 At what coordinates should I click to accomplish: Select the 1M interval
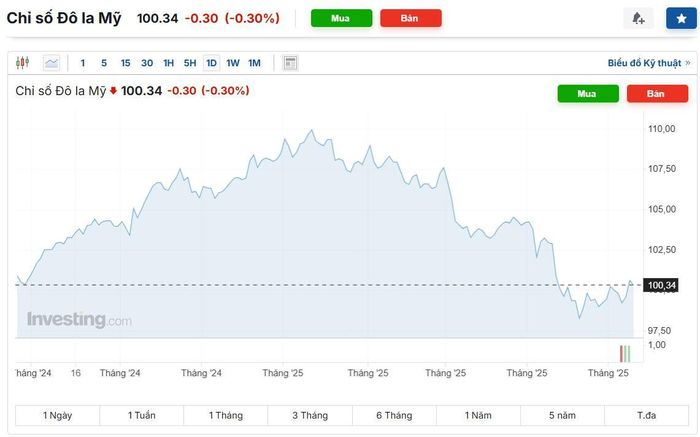[254, 63]
